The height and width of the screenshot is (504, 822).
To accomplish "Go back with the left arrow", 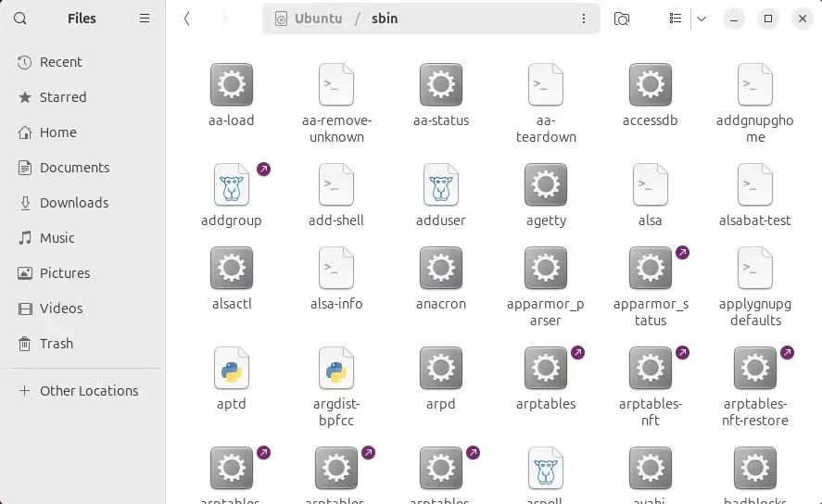I will [x=186, y=19].
